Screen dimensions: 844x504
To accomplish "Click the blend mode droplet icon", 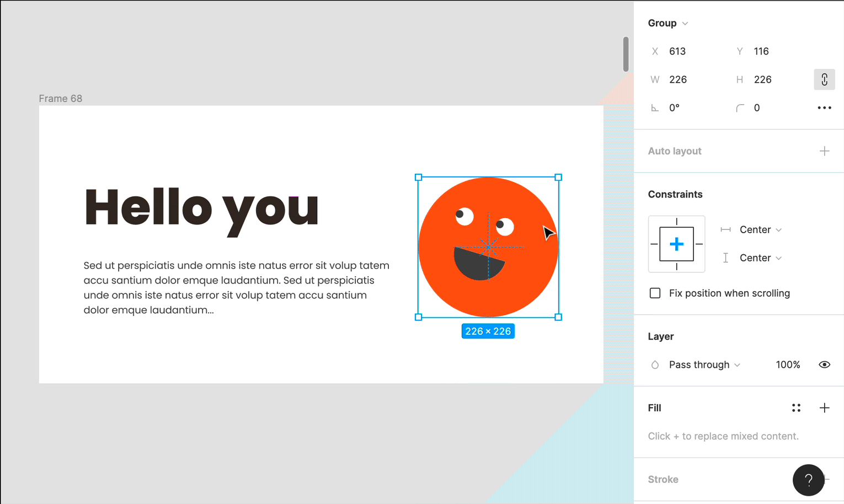I will tap(655, 365).
